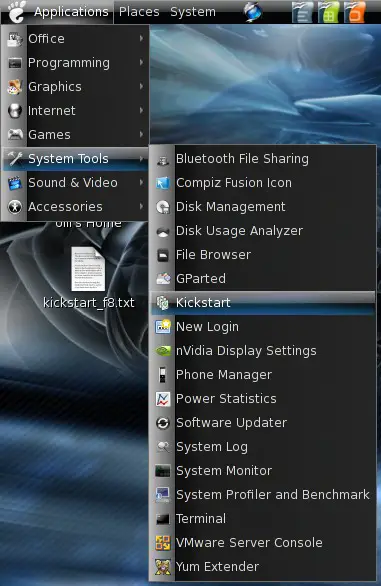This screenshot has height=586, width=381.
Task: Click the Internet category icon
Action: tap(15, 111)
